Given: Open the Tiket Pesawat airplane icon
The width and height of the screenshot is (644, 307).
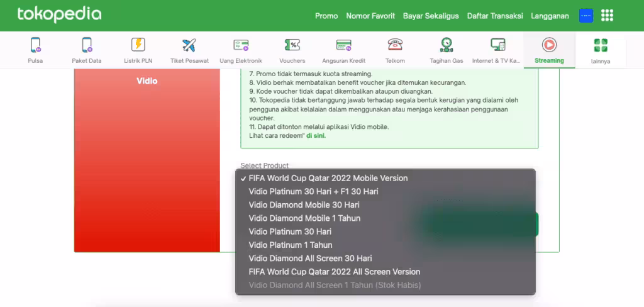Looking at the screenshot, I should (189, 45).
